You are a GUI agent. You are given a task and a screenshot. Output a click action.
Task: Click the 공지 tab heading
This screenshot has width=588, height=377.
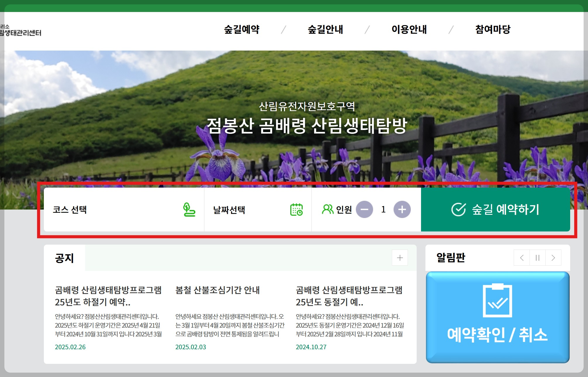pos(64,258)
